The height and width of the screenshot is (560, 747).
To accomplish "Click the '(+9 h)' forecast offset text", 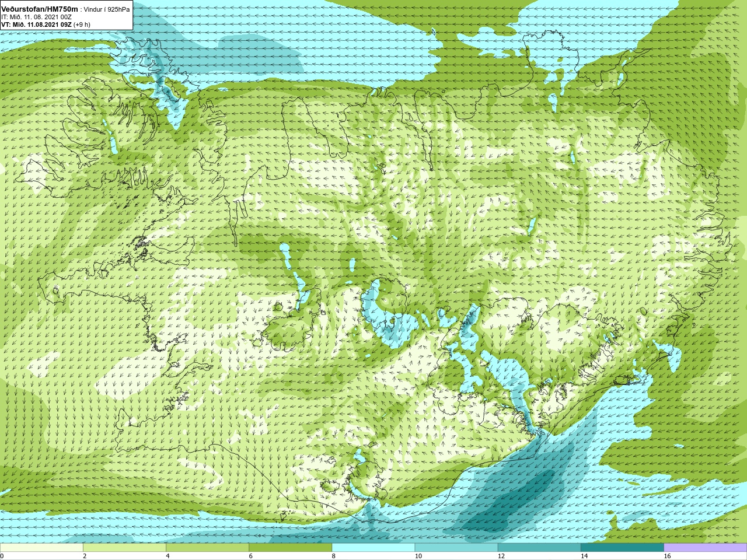I will (x=82, y=24).
